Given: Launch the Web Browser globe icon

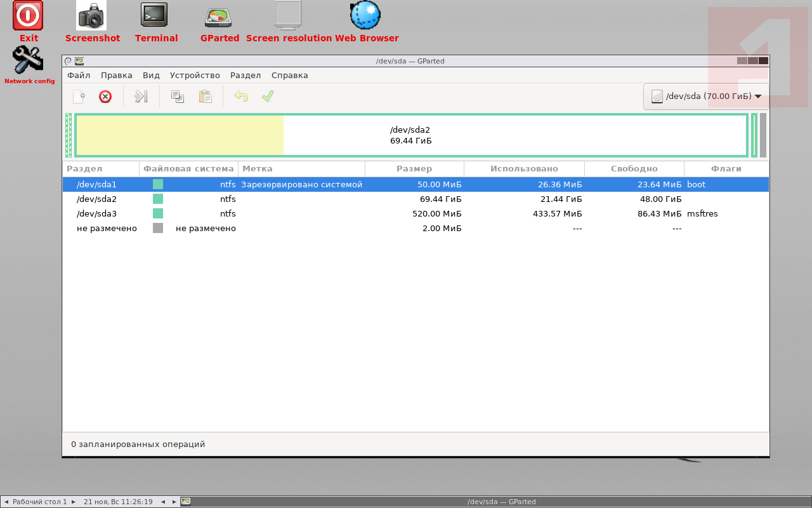Looking at the screenshot, I should 365,16.
